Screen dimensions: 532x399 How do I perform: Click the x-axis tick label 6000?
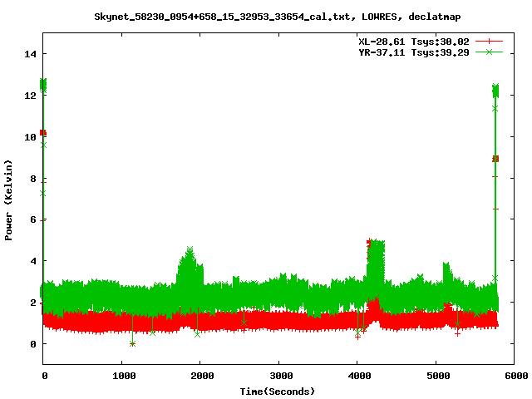point(516,376)
